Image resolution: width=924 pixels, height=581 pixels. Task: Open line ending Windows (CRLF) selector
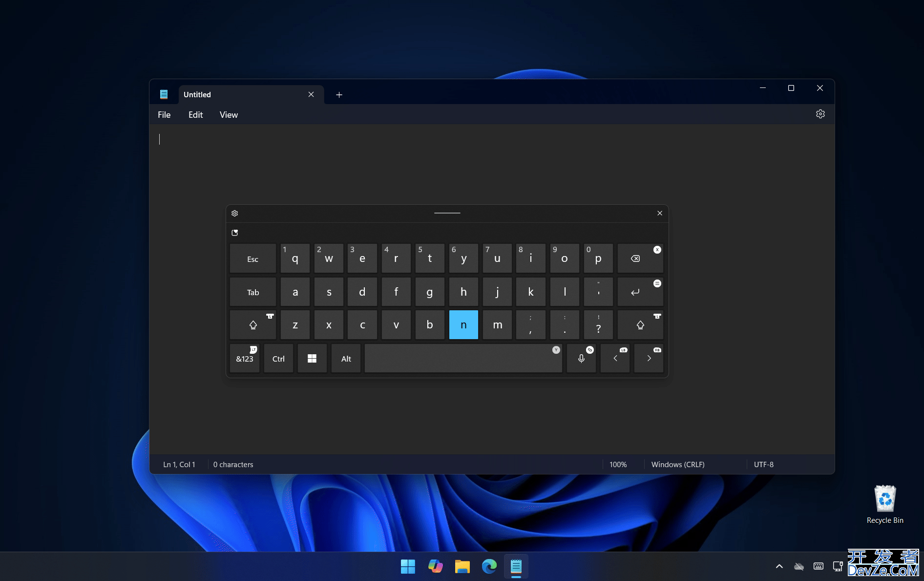677,465
